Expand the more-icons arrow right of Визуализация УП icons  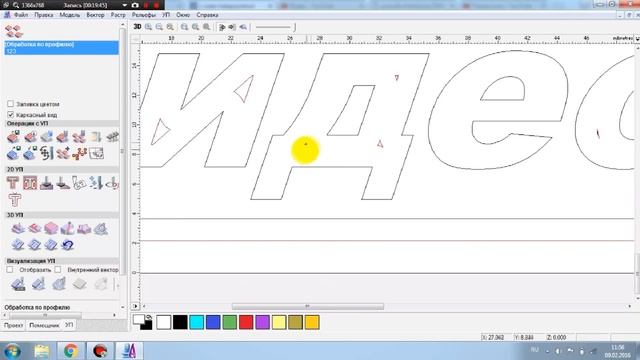coord(117,284)
